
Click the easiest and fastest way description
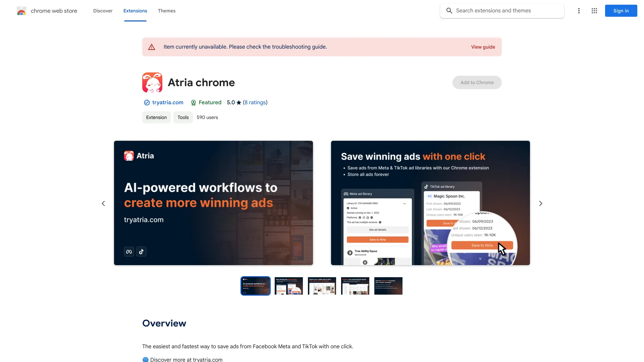click(x=248, y=347)
